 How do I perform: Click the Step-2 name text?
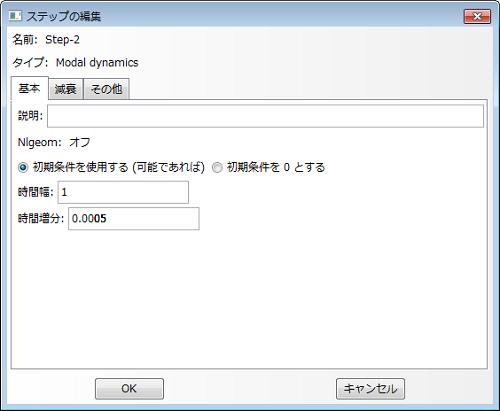point(62,40)
